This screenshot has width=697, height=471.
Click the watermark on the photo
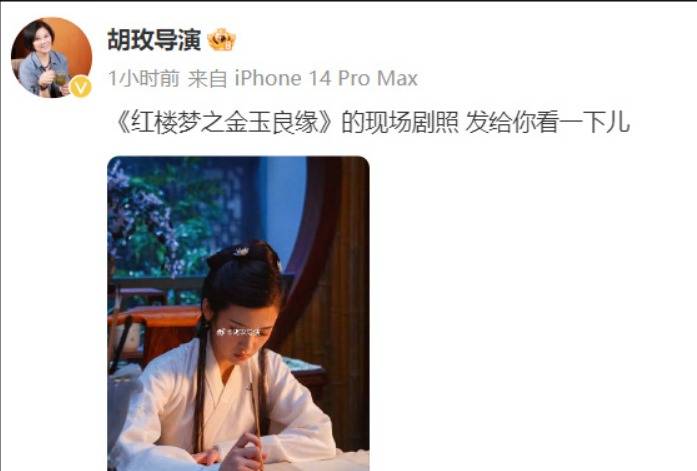(240, 332)
